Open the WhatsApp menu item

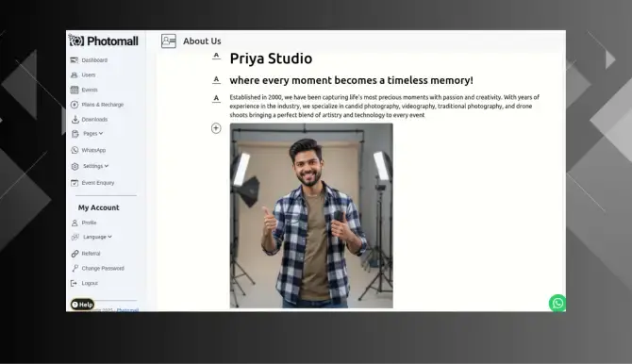point(93,150)
